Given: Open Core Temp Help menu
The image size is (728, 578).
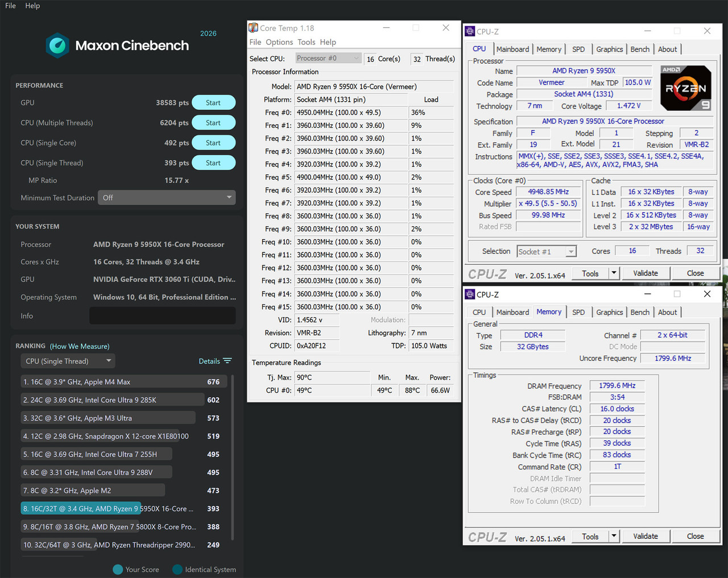Looking at the screenshot, I should tap(328, 42).
